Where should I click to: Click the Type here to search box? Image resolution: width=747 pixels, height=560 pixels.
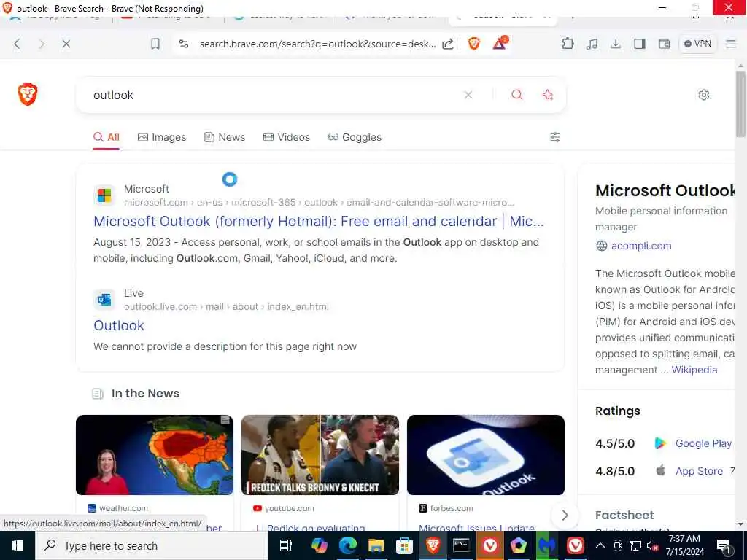pyautogui.click(x=152, y=545)
